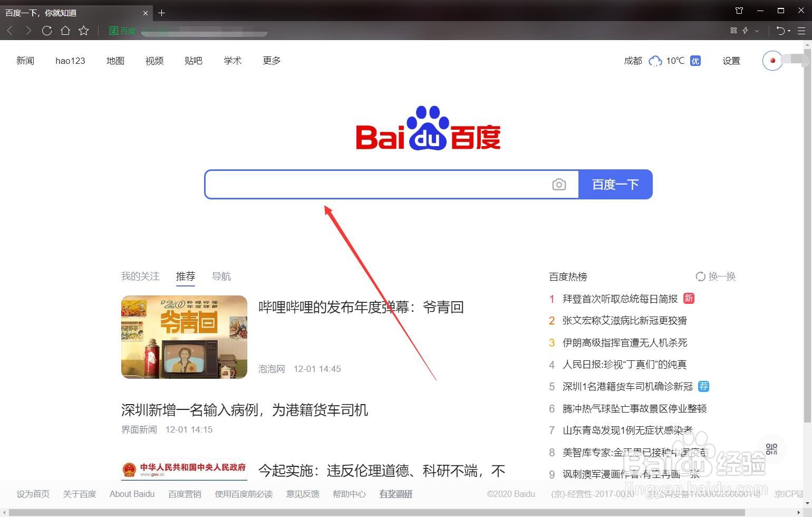Click the undo closed-tab arrow icon
The image size is (812, 517).
point(780,31)
